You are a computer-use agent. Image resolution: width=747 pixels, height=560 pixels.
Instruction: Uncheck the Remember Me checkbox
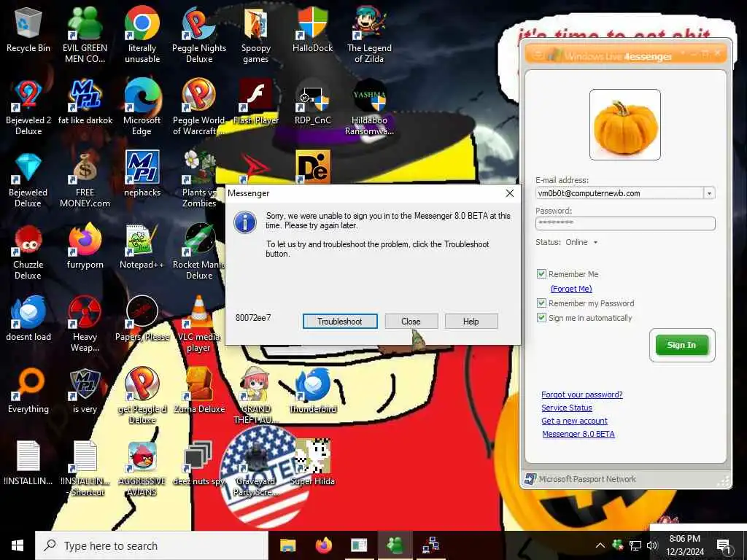click(541, 274)
